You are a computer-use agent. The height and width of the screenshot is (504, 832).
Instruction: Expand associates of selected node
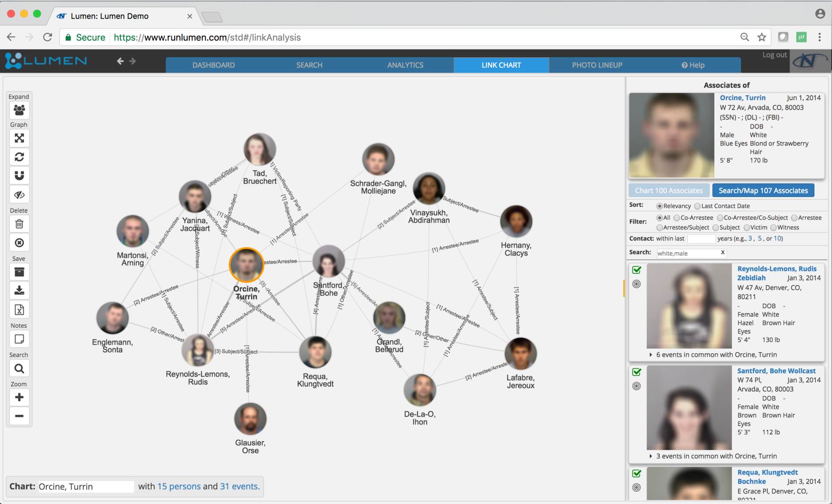(x=19, y=111)
